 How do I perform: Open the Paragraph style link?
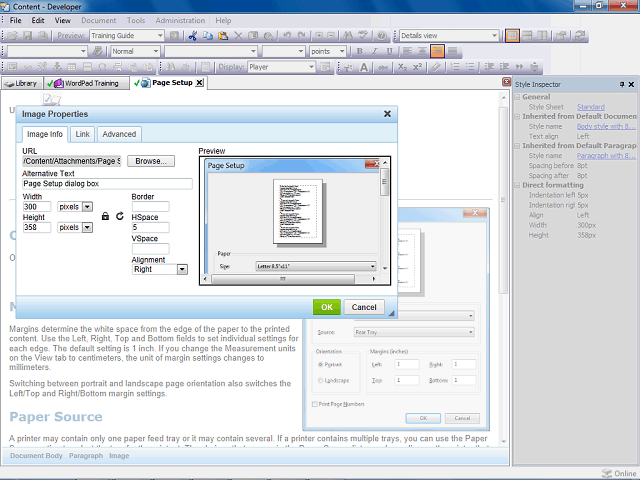[x=606, y=156]
